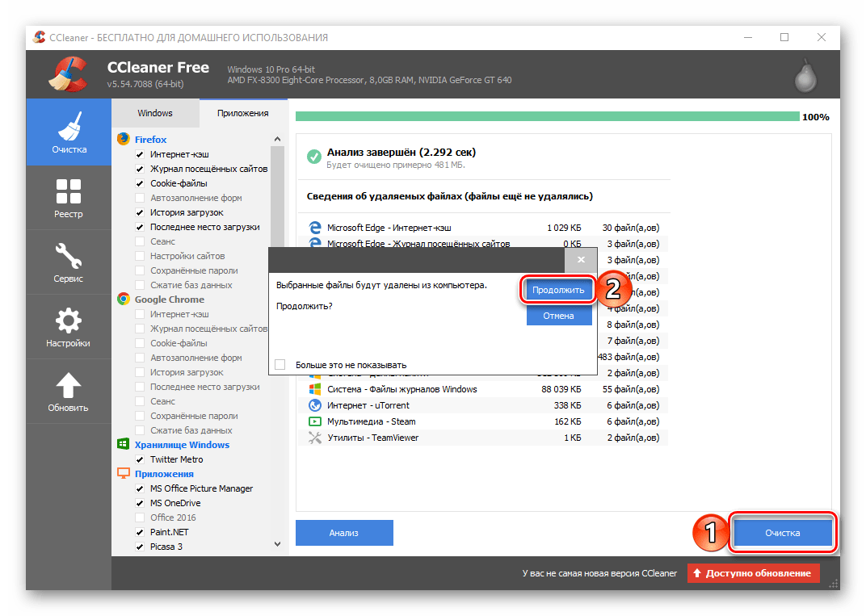Uncheck Firefox Интернет-кэш checkbox
866x616 pixels.
pos(141,154)
